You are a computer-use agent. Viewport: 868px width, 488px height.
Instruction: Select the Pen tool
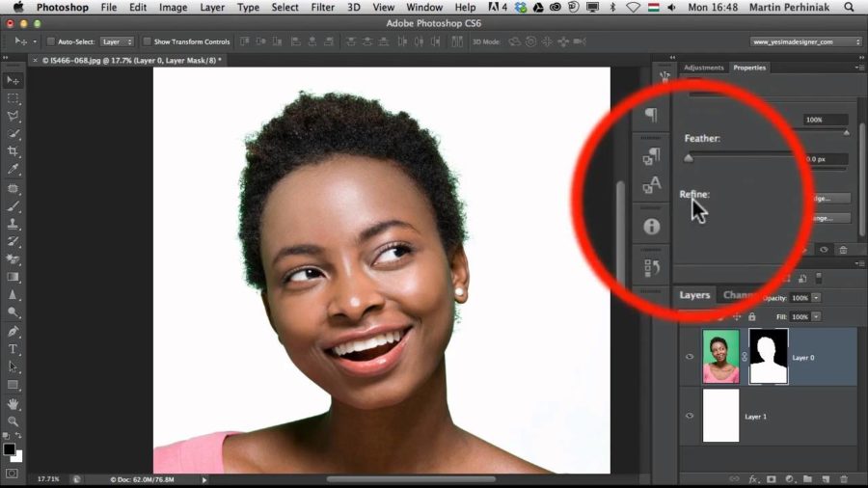[13, 331]
